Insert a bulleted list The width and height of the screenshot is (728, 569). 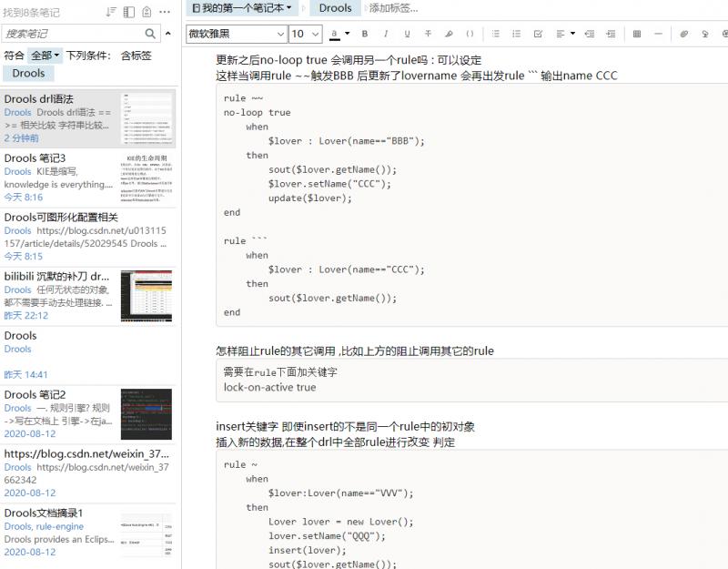tap(496, 34)
